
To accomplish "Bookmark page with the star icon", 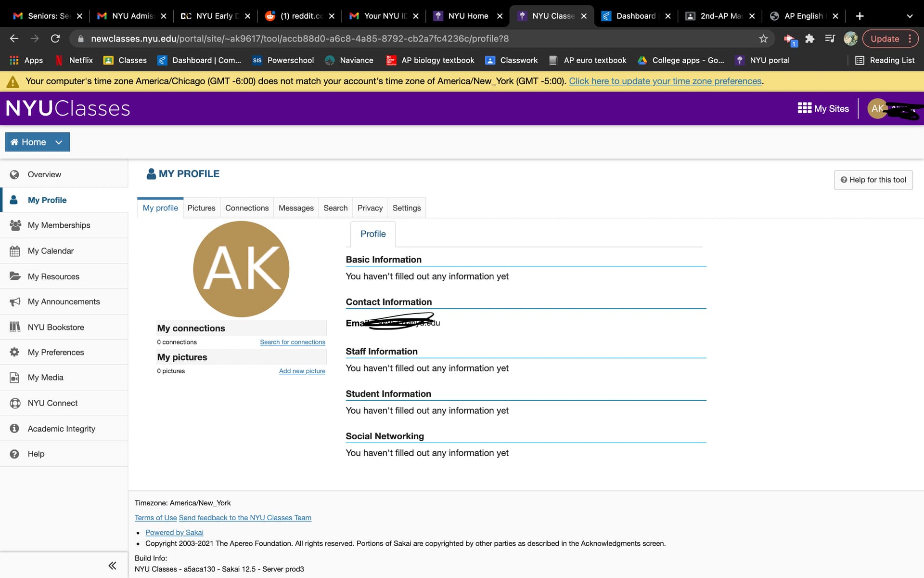I will click(763, 39).
